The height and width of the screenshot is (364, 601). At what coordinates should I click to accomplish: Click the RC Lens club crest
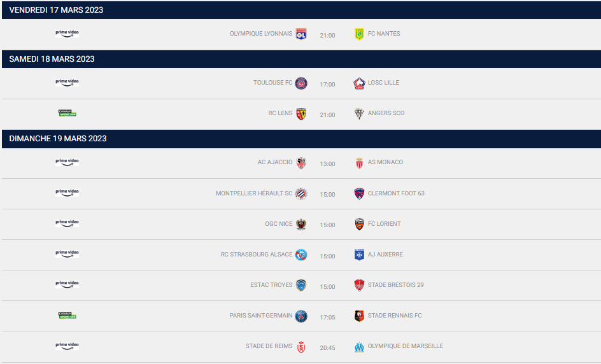301,114
